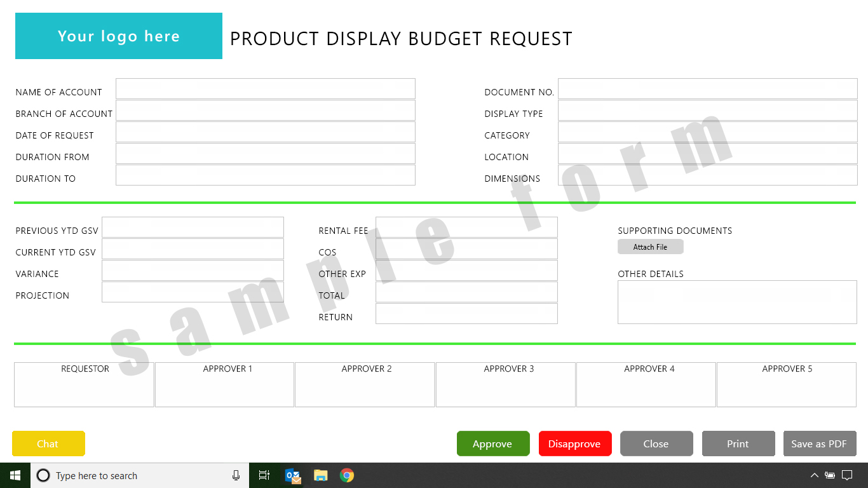This screenshot has width=868, height=488.
Task: Show hidden system tray icons
Action: tap(814, 475)
